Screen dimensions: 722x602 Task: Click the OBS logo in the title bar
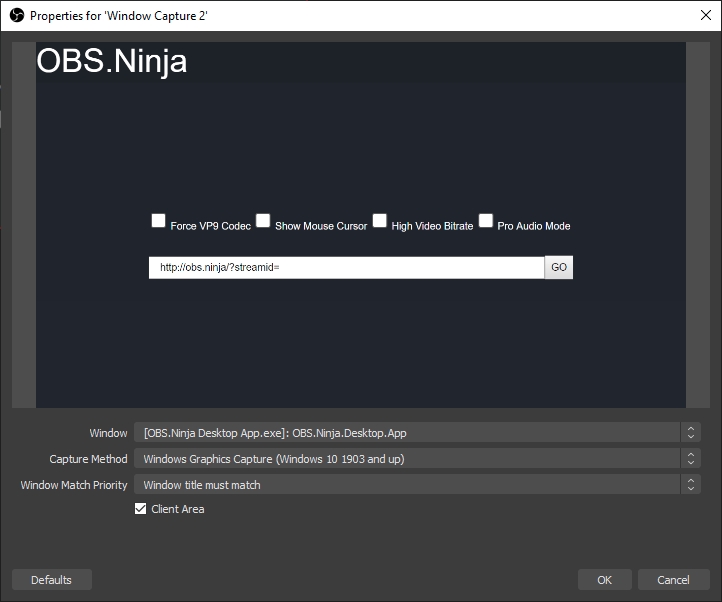(x=16, y=15)
